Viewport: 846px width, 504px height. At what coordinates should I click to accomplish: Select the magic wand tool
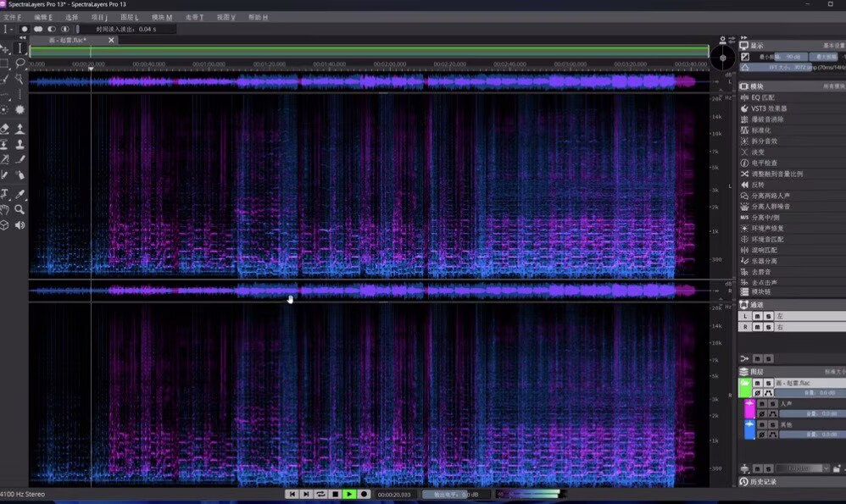[20, 80]
